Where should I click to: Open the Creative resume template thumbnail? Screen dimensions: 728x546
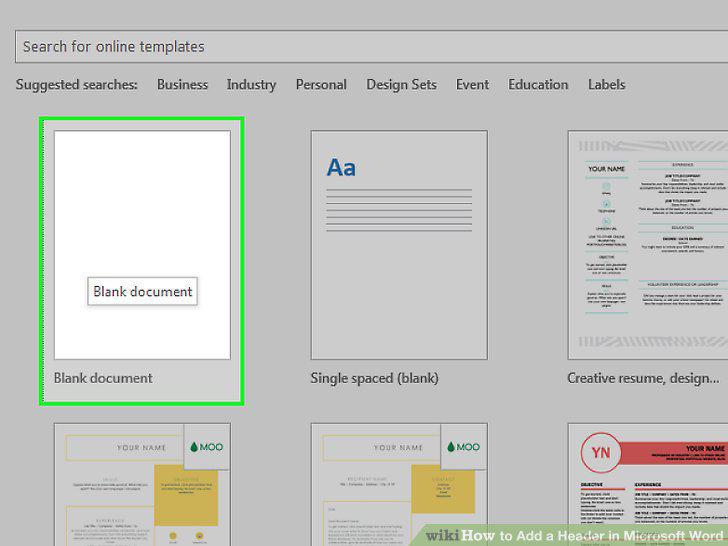pyautogui.click(x=648, y=245)
